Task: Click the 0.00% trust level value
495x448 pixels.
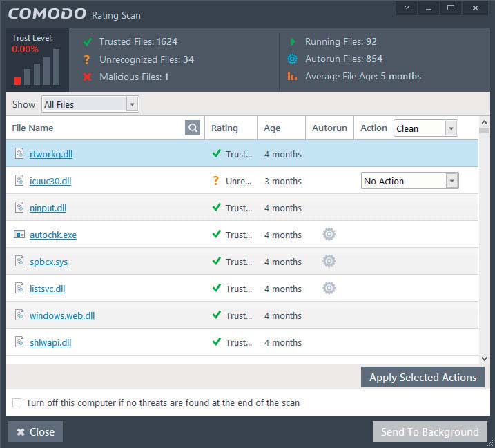Action: tap(26, 49)
